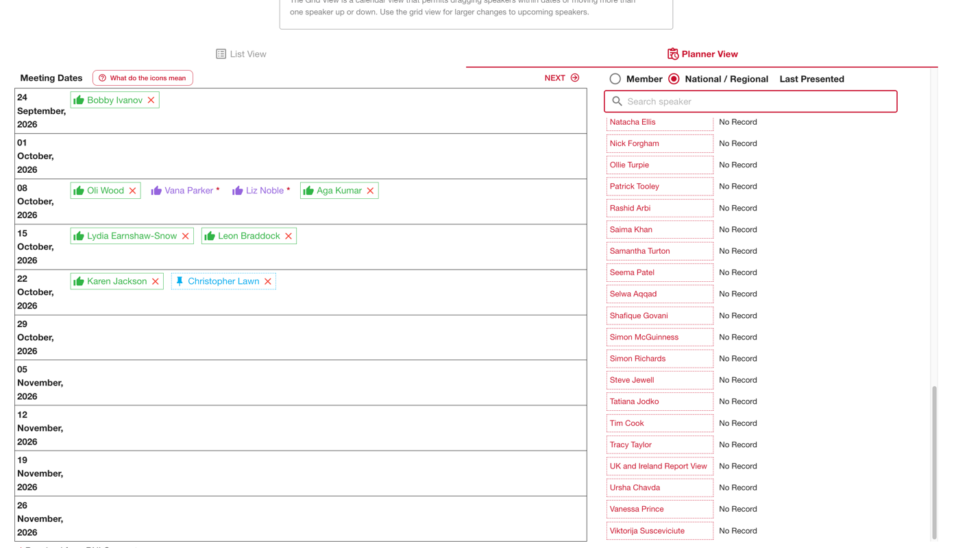Switch to the Planner View tab
This screenshot has width=980, height=548.
pos(702,54)
